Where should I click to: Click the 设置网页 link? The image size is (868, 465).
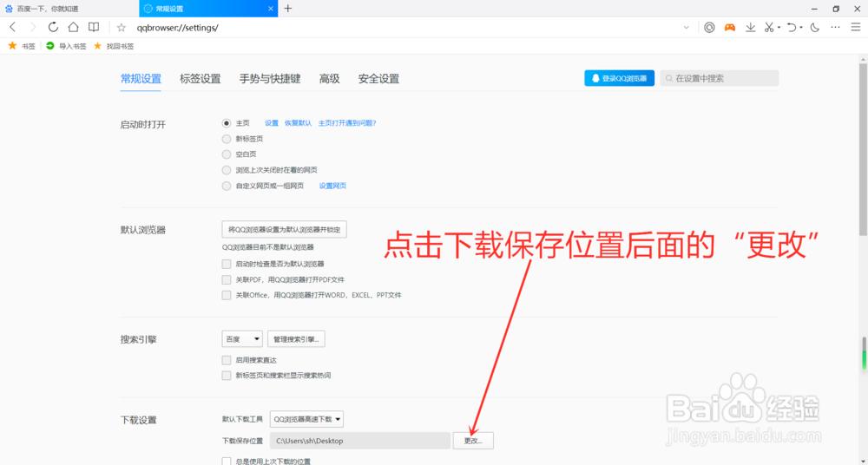(332, 186)
